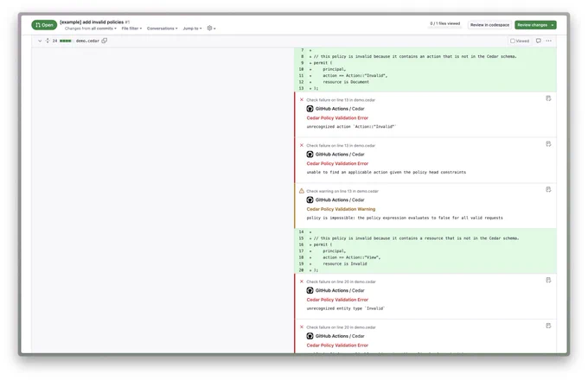Click GitHub logo on policy warning annotation
Viewport: 588px width, 380px height.
coord(310,199)
